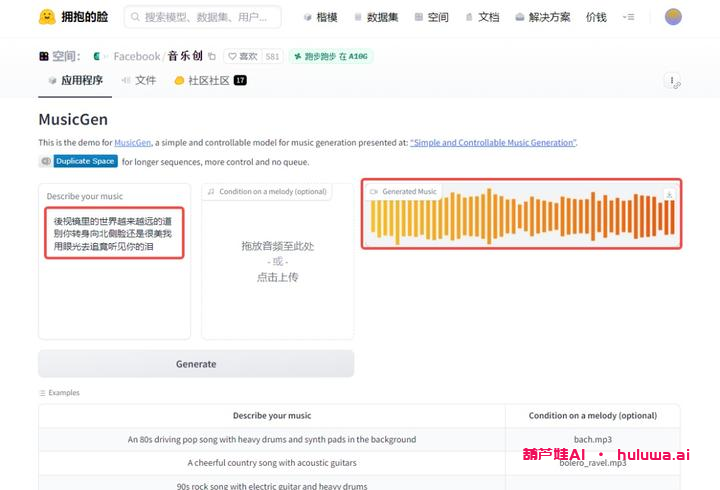The height and width of the screenshot is (490, 720).
Task: Go to the 空间 (Spaces) nav item
Action: coord(431,17)
